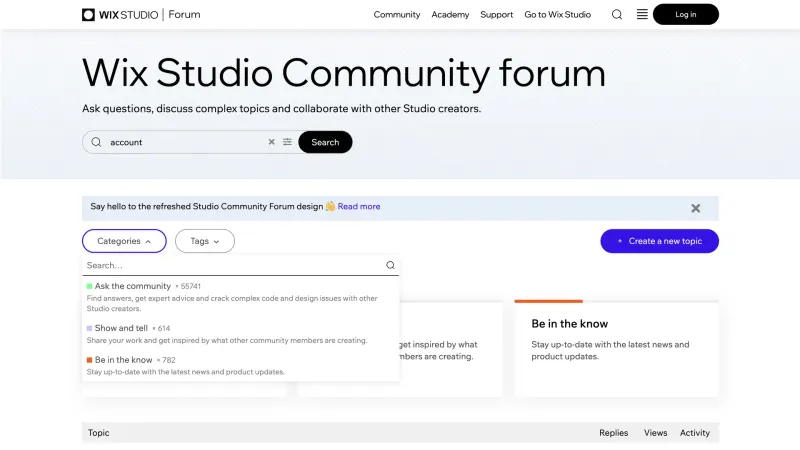The height and width of the screenshot is (450, 800).
Task: Click the purple Show and tell swatch
Action: click(89, 328)
